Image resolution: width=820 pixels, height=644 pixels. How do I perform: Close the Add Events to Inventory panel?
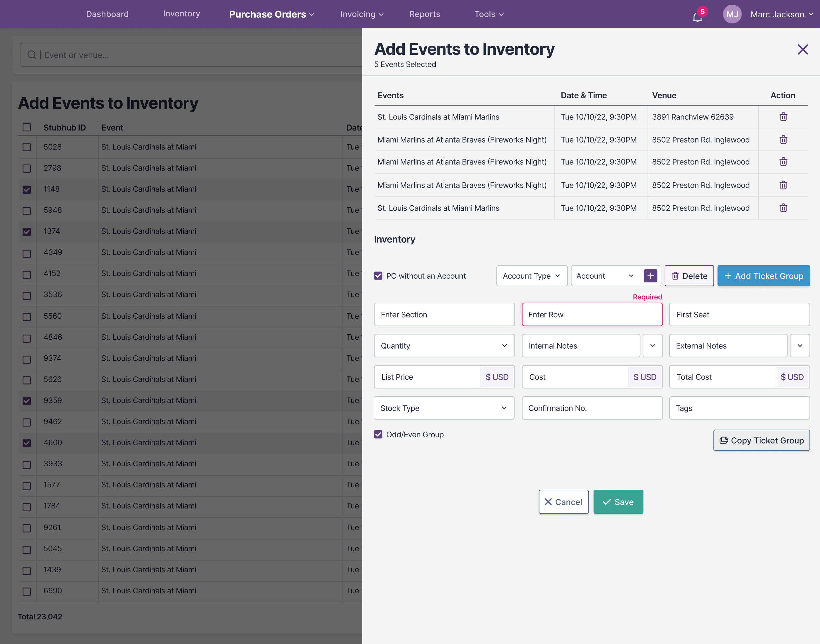click(x=803, y=49)
